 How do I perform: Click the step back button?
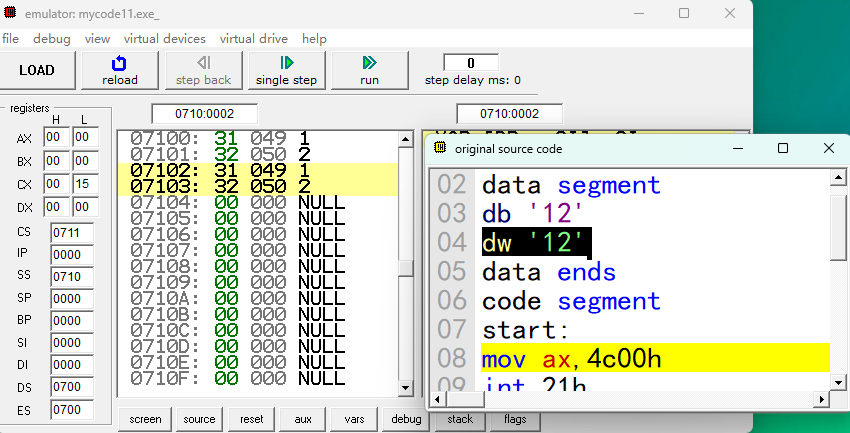[203, 70]
